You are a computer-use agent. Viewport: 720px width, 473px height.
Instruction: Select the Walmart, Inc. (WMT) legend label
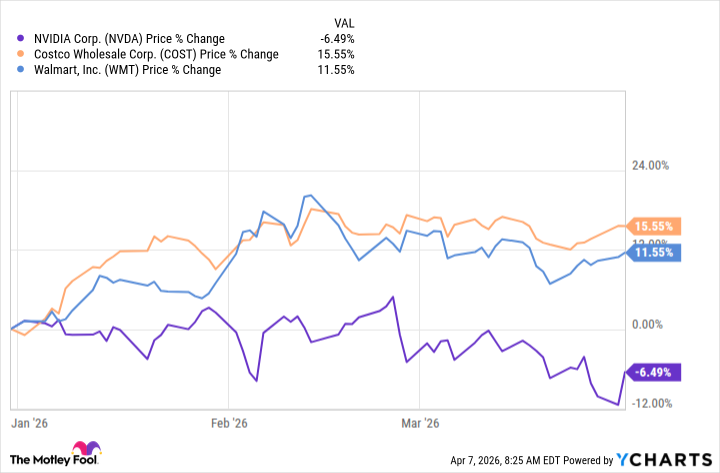(x=127, y=71)
